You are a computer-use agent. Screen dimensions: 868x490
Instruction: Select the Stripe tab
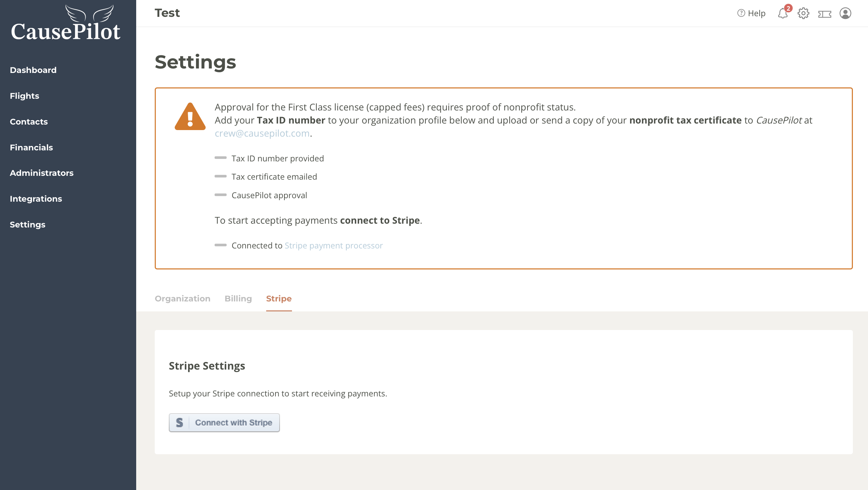click(x=279, y=299)
